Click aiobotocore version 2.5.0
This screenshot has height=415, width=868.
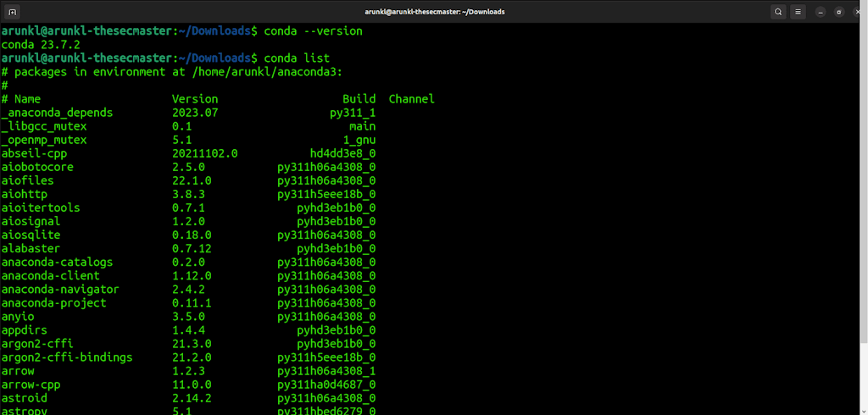coord(188,167)
